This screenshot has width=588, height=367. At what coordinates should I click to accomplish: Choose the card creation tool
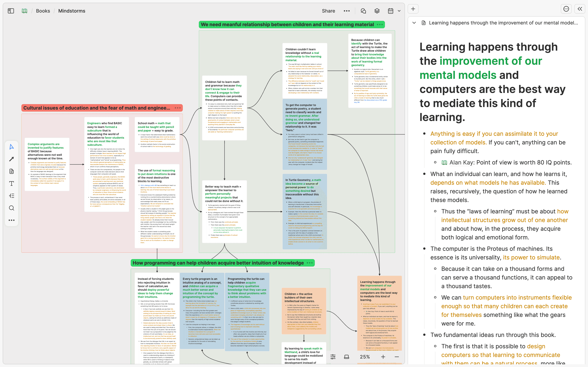11,171
